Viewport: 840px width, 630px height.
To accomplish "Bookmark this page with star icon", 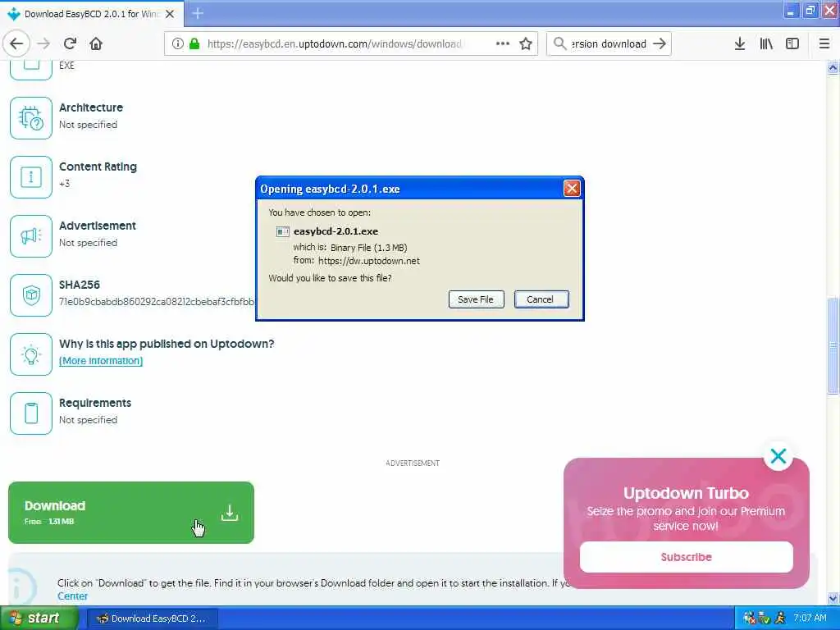I will [x=526, y=43].
